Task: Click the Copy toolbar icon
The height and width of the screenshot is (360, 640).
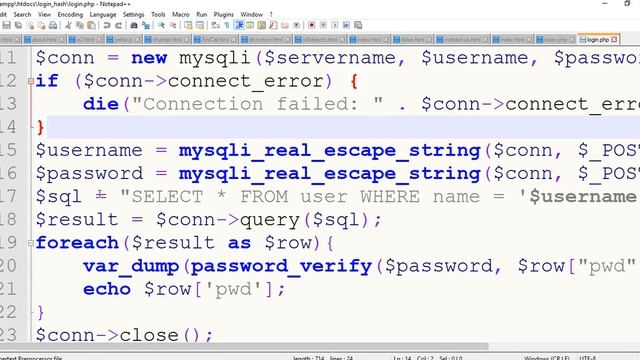Action: tap(80, 25)
